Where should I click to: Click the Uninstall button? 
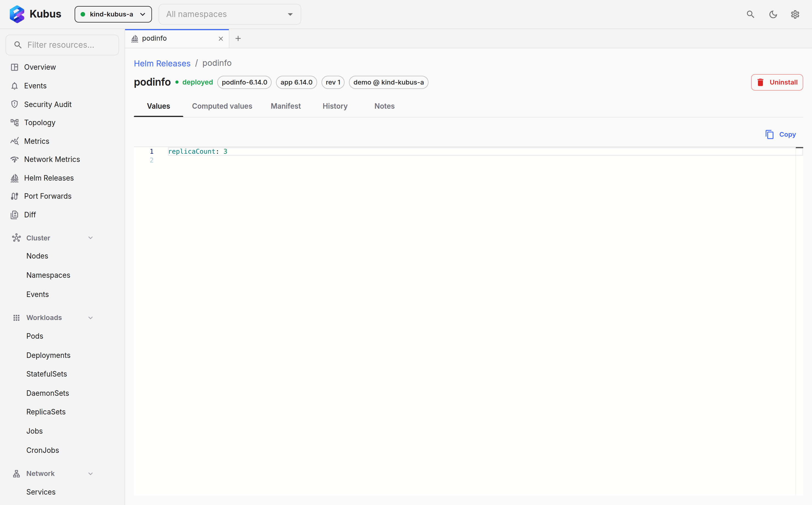(x=777, y=82)
